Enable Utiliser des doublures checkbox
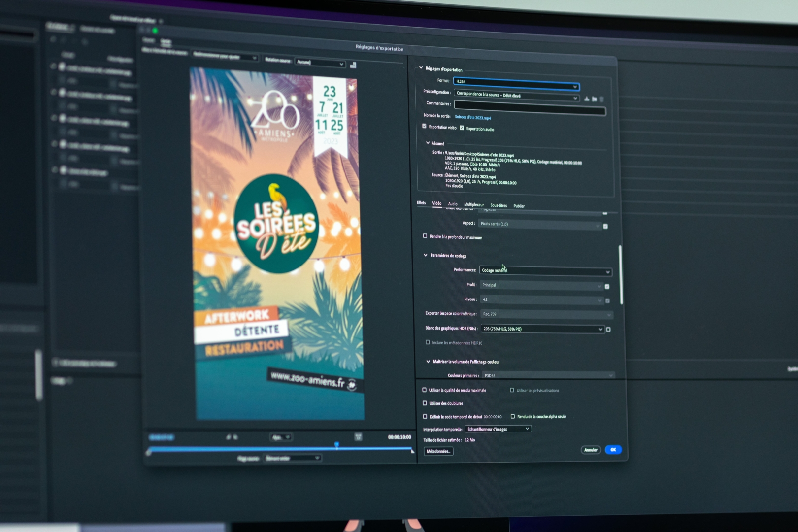This screenshot has width=798, height=532. click(425, 403)
